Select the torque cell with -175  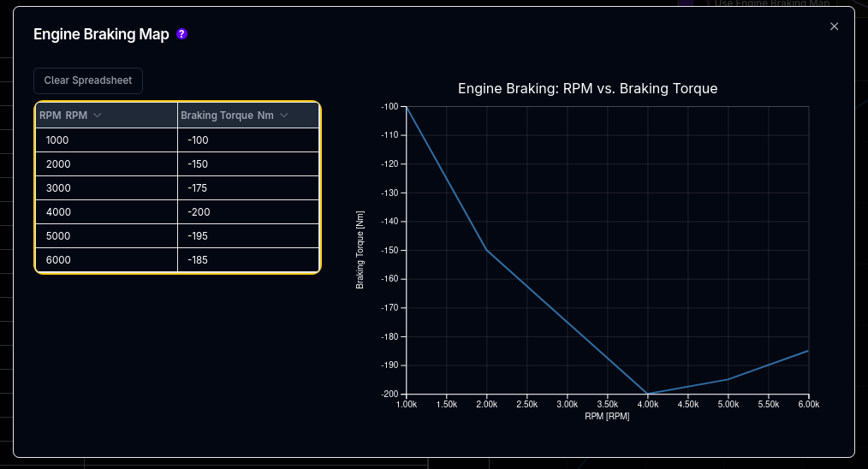click(248, 188)
